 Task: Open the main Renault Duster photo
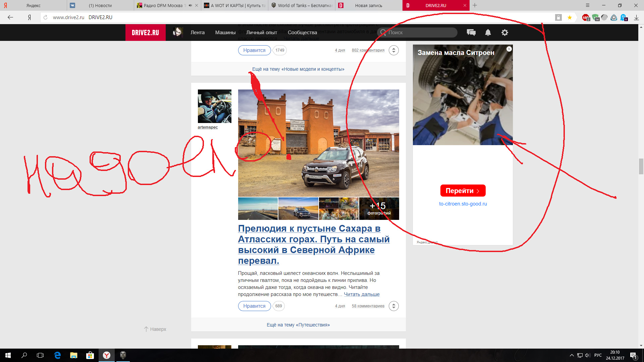click(x=318, y=143)
